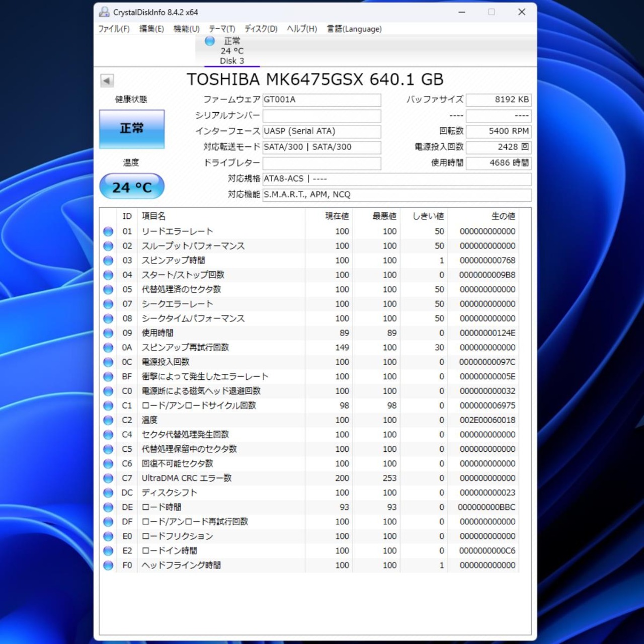Image resolution: width=644 pixels, height=644 pixels.
Task: Open the ヘルプ(H) menu
Action: 302,29
